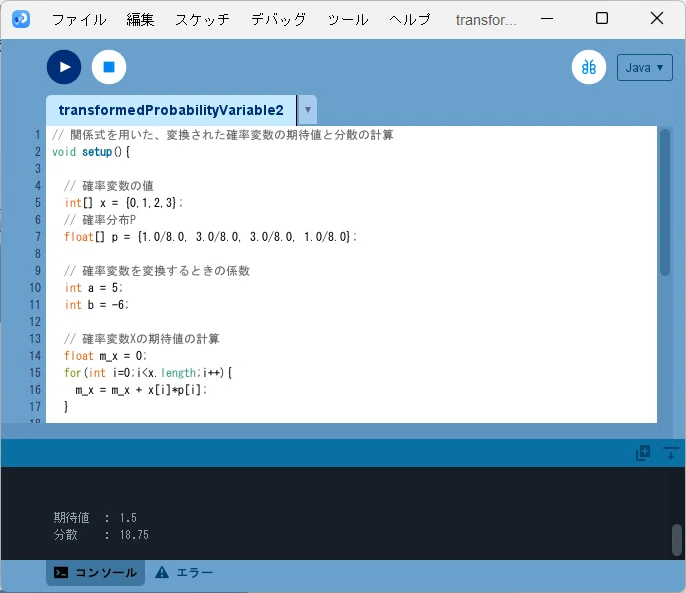Viewport: 686px width, 593px height.
Task: Open the tab options arrow dropdown
Action: (x=308, y=110)
